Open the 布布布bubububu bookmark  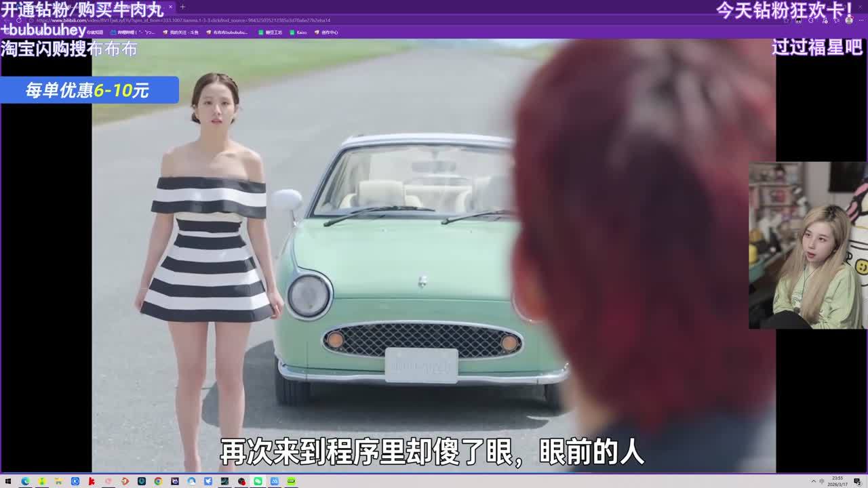click(x=227, y=32)
